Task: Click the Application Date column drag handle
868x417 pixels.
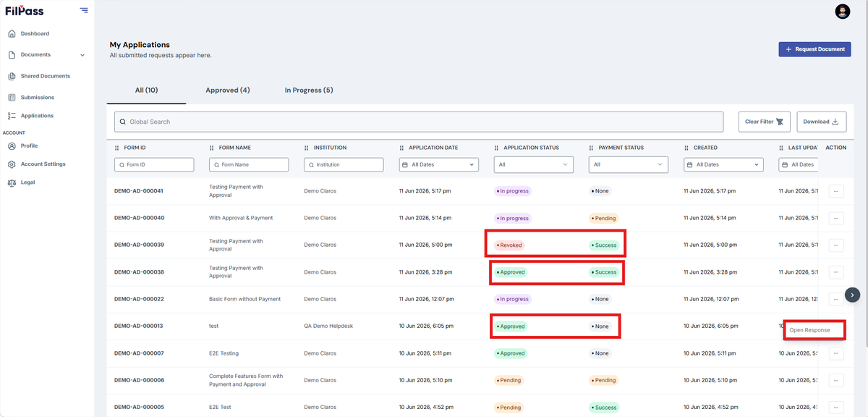Action: pos(402,148)
